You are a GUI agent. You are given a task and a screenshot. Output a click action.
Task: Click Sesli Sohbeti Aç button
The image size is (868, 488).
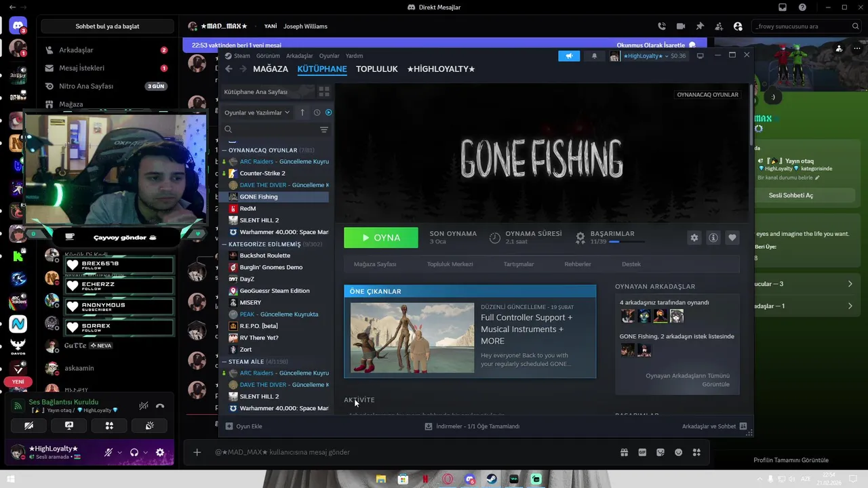(x=791, y=195)
